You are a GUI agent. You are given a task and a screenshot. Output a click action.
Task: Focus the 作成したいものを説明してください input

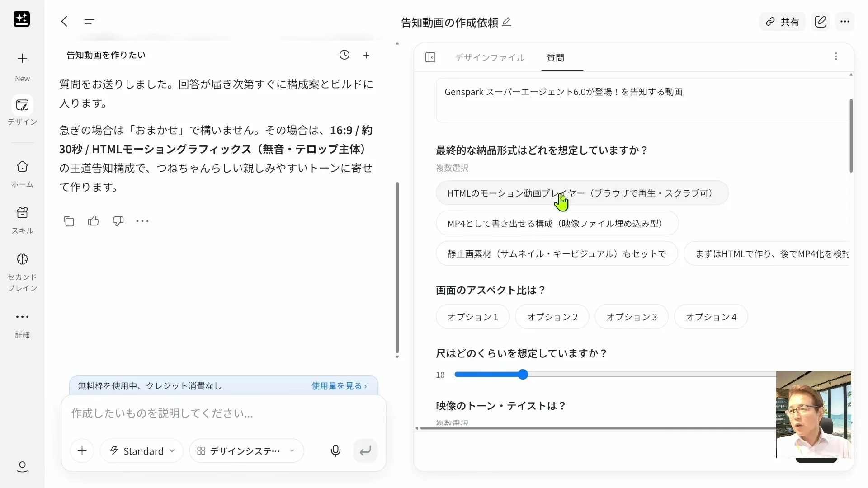pyautogui.click(x=224, y=413)
